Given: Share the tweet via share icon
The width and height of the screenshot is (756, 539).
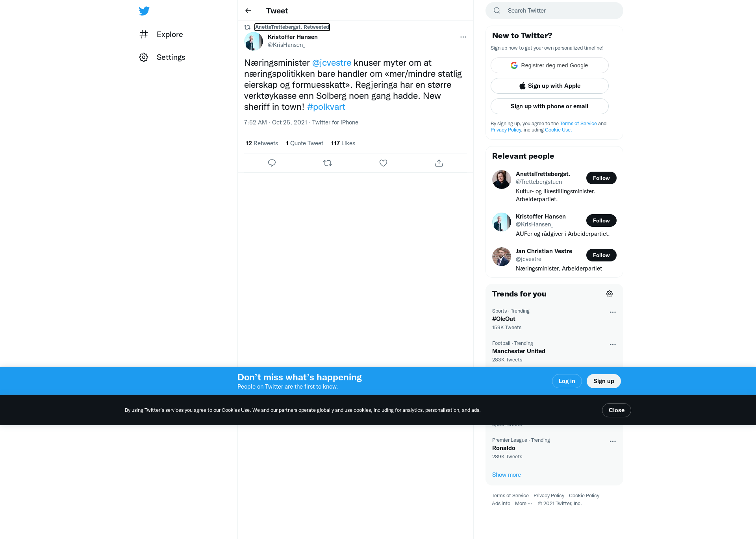Looking at the screenshot, I should 439,163.
